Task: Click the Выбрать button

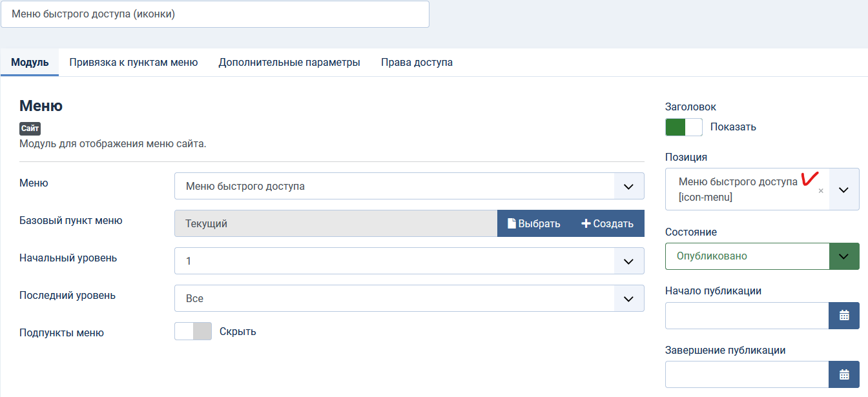Action: click(x=533, y=223)
